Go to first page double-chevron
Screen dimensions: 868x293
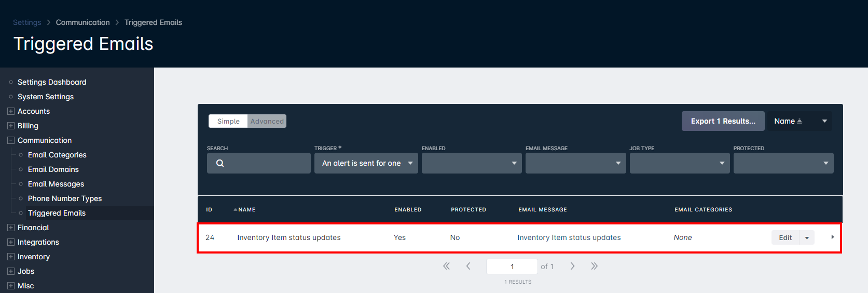(x=446, y=266)
